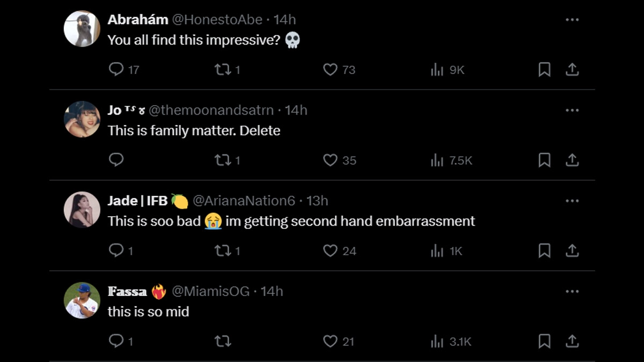Image resolution: width=644 pixels, height=362 pixels.
Task: Open more options on Abrahám's tweet
Action: pos(572,20)
